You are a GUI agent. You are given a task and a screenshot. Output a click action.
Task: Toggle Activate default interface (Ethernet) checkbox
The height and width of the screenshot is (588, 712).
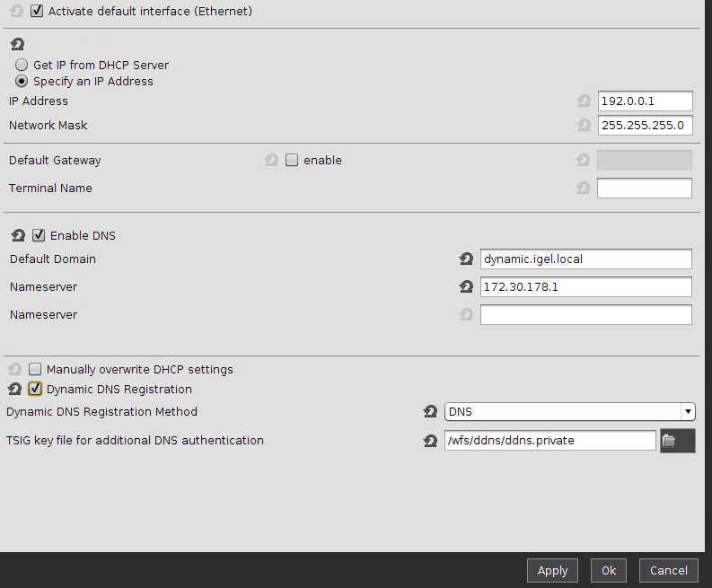(37, 12)
